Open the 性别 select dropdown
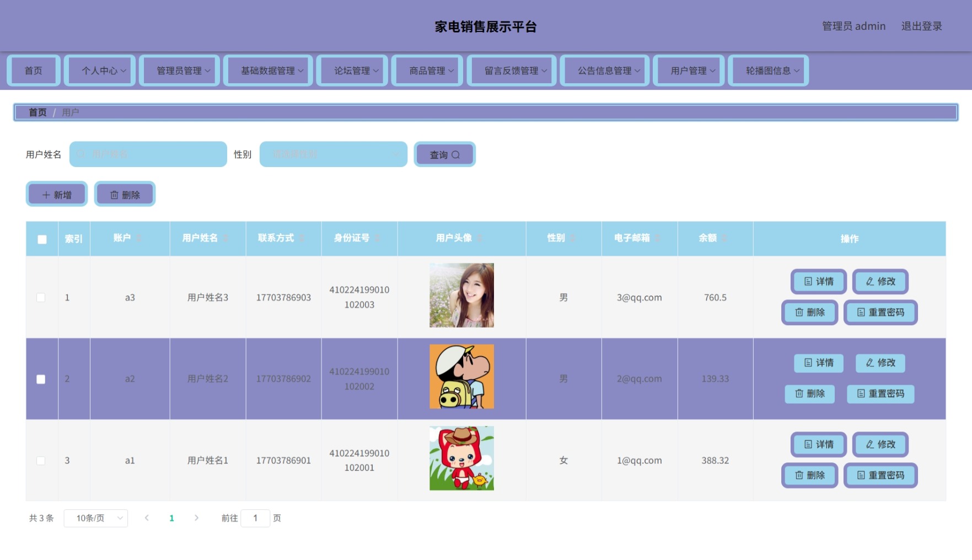The width and height of the screenshot is (972, 560). click(334, 154)
